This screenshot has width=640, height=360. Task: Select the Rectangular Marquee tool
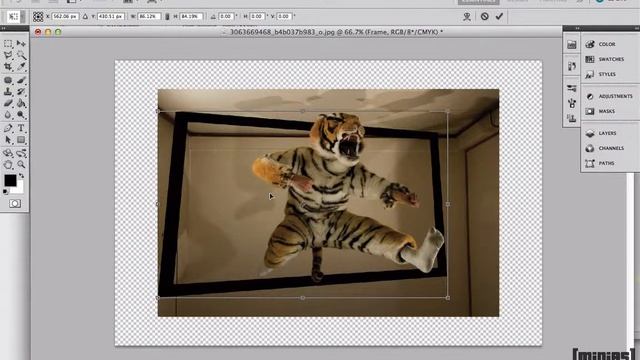(x=8, y=43)
